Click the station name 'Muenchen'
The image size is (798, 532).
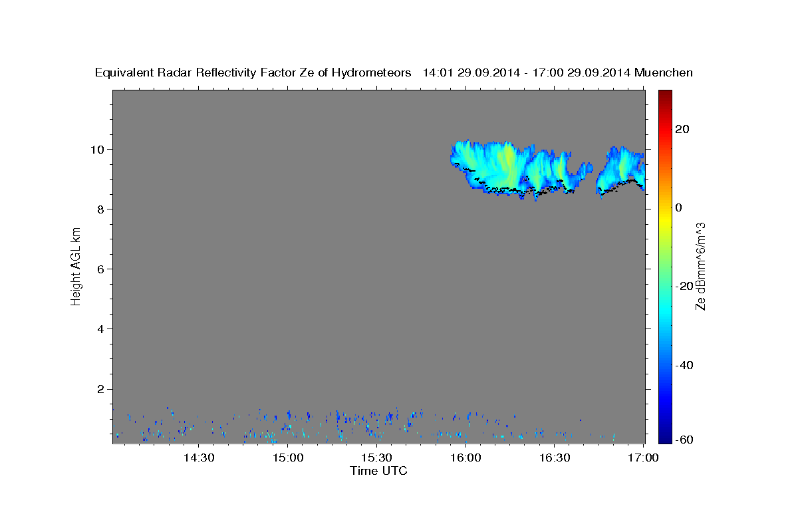pyautogui.click(x=664, y=73)
